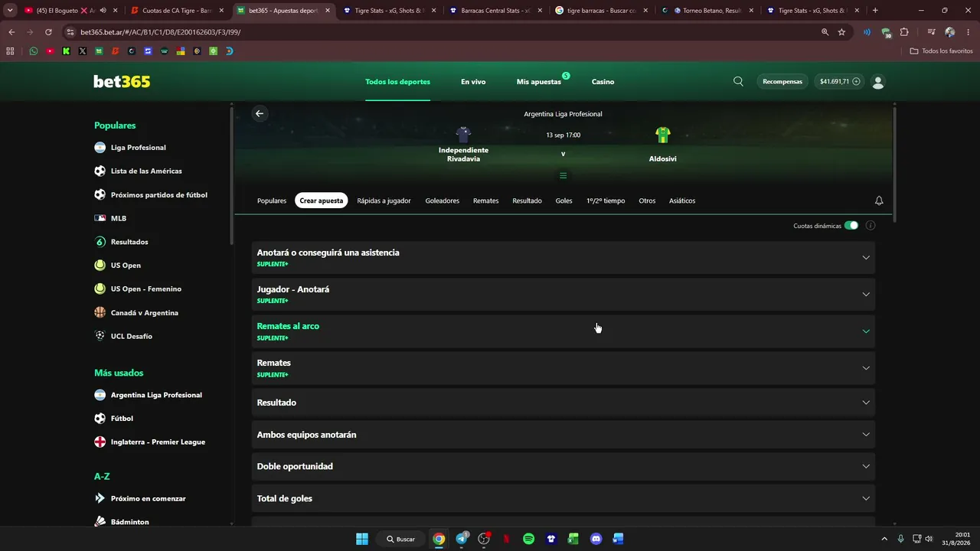Open Telegram from the taskbar
The image size is (980, 551).
coord(462,539)
